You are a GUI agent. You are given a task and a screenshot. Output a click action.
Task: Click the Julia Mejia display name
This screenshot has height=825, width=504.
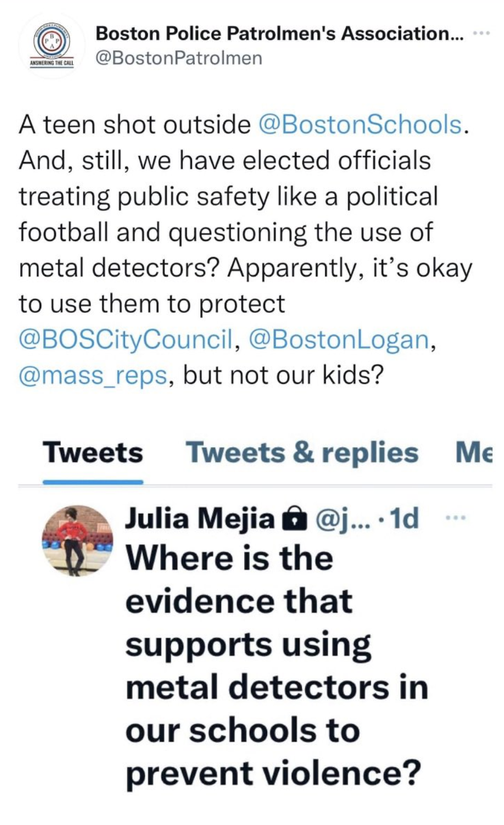tap(200, 519)
